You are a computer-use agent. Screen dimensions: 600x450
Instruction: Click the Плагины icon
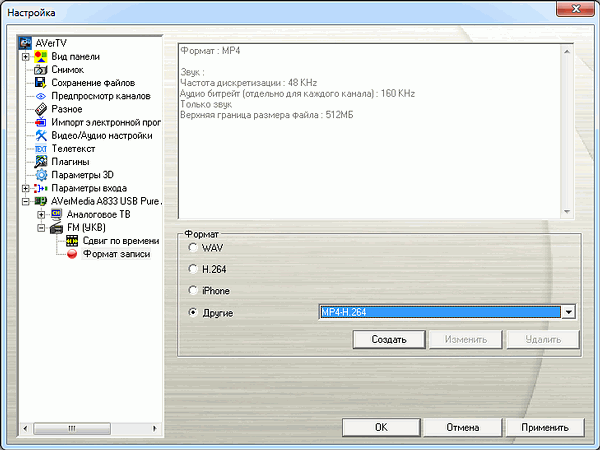[41, 162]
